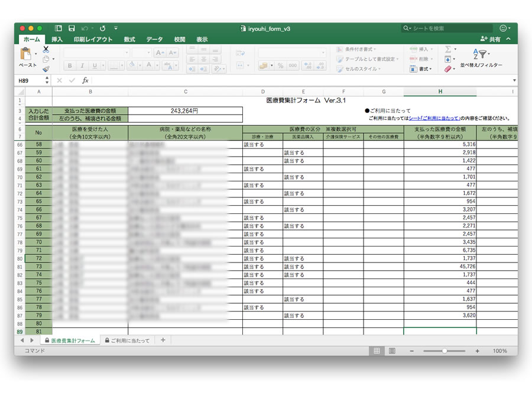The image size is (532, 399).
Task: Click the Increase Decimal icon
Action: click(x=308, y=66)
